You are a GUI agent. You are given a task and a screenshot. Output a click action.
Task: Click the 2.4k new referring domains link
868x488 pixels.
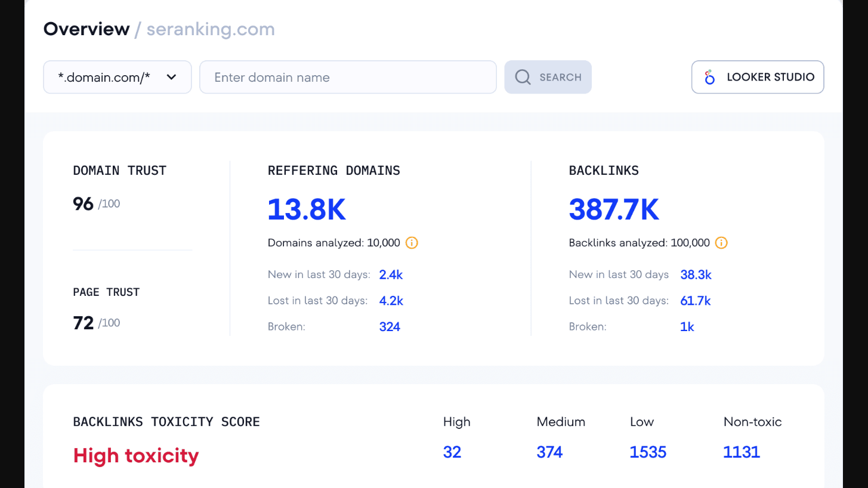click(x=391, y=274)
